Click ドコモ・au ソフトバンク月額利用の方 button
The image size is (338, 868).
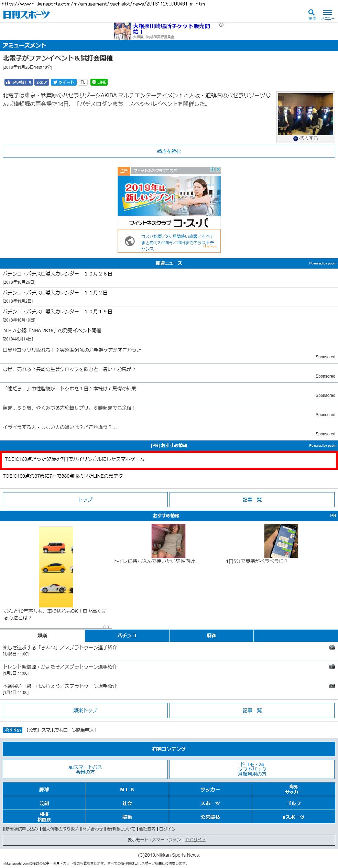coord(252,769)
